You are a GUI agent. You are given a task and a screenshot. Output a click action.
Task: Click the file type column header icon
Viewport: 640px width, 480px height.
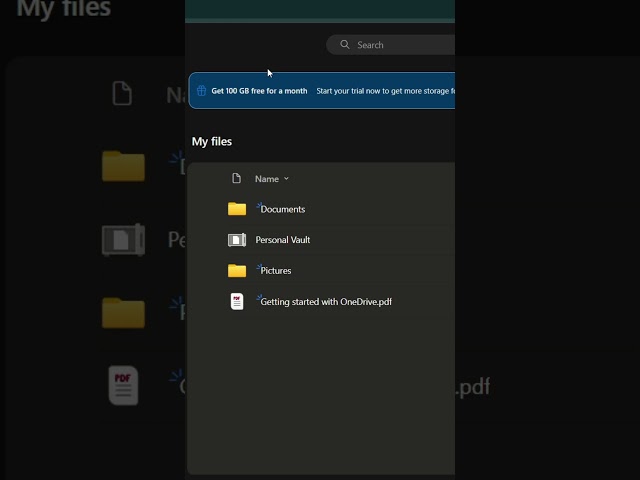(236, 178)
